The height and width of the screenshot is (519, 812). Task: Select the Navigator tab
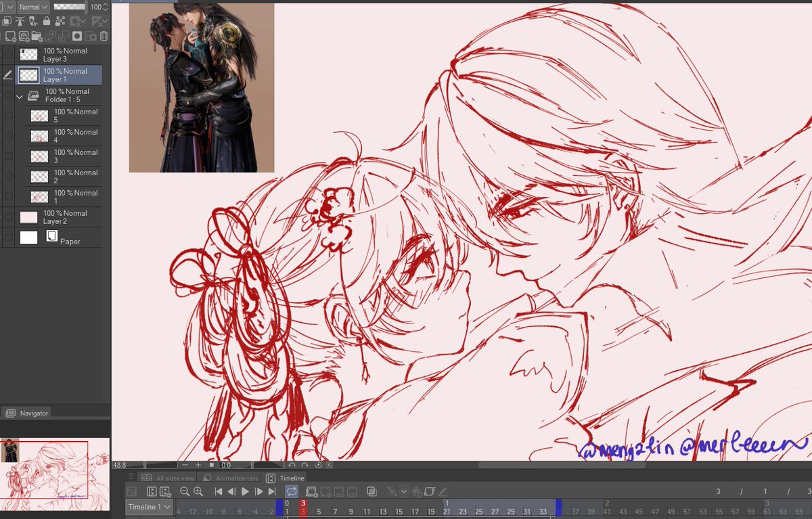pyautogui.click(x=27, y=413)
